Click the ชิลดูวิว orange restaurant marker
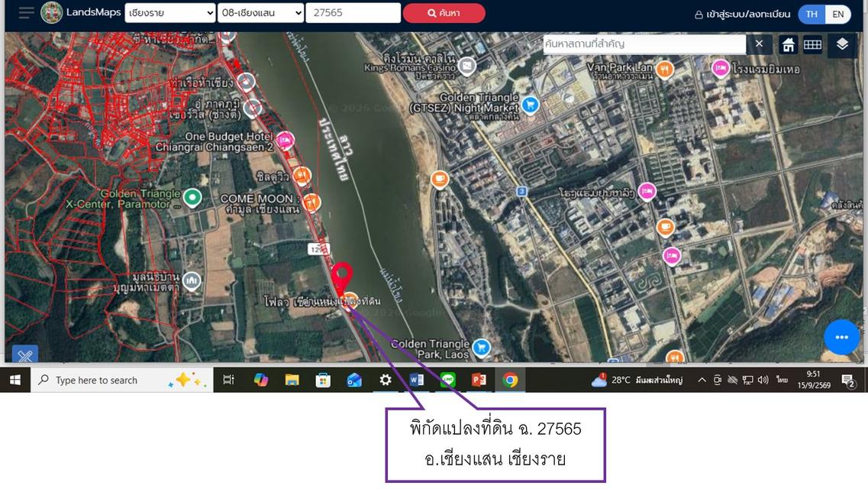The height and width of the screenshot is (489, 868). [x=302, y=176]
